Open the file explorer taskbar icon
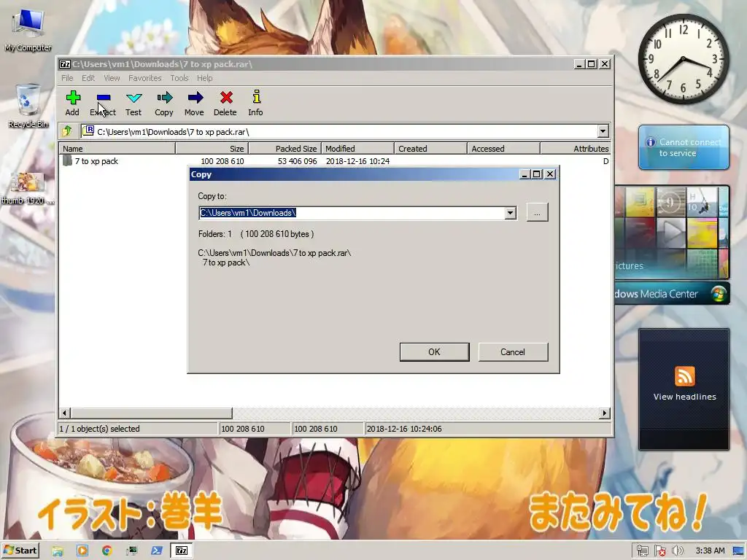The width and height of the screenshot is (747, 560). pyautogui.click(x=58, y=551)
